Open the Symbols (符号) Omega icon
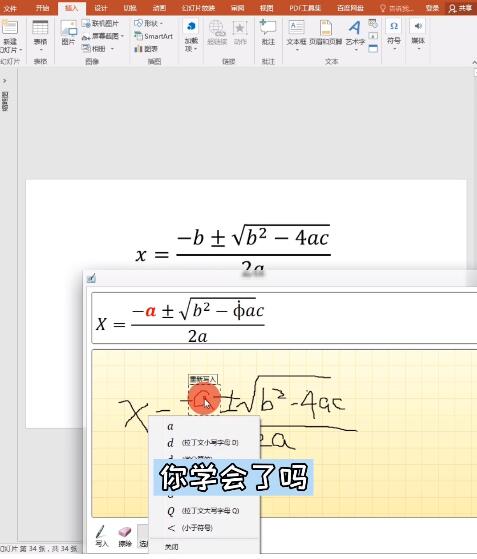477x559 pixels. [394, 26]
